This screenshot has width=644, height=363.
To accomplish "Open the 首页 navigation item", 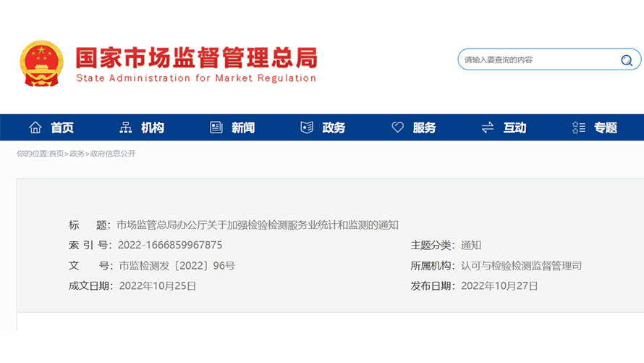I will [x=62, y=128].
